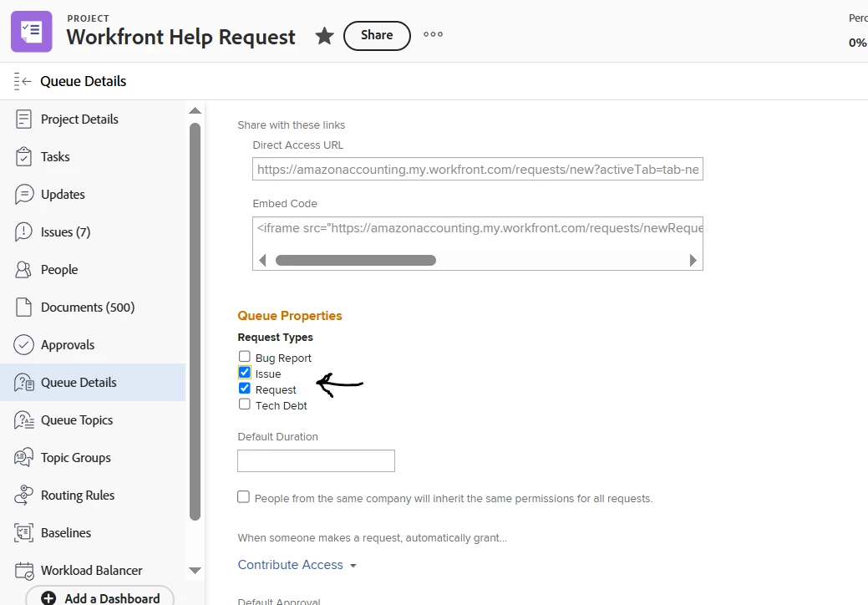
Task: Click the Project Details document icon
Action: tap(23, 119)
